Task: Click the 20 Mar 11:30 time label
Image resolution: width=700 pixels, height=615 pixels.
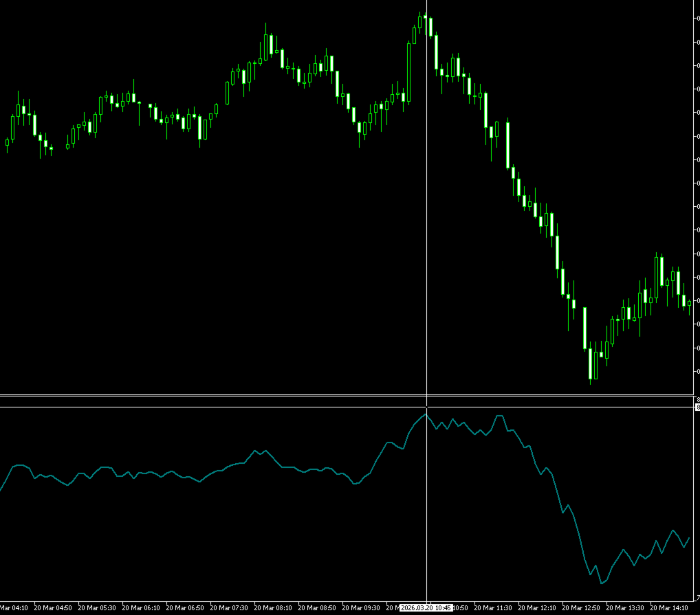Action: [x=493, y=608]
